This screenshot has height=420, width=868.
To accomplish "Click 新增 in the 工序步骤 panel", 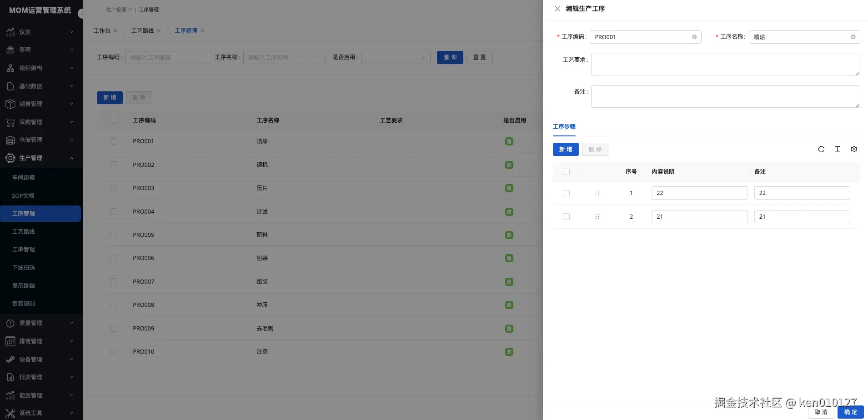I will (x=566, y=150).
